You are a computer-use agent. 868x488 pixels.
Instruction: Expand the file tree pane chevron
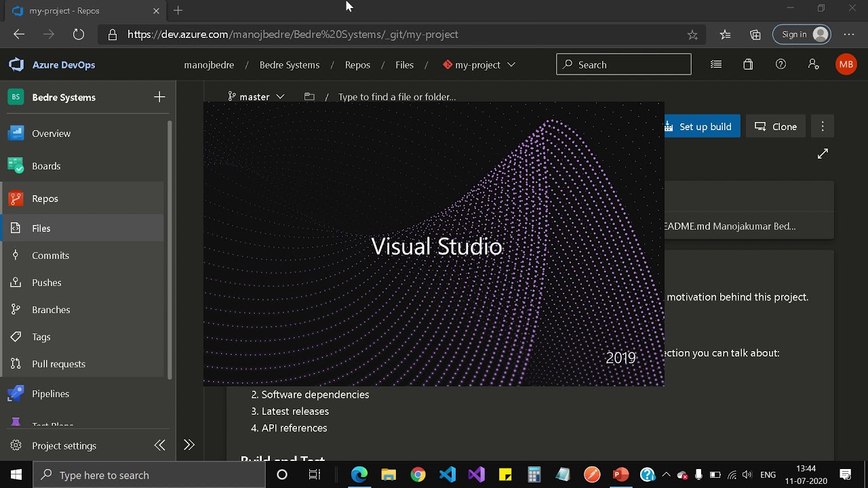click(189, 445)
